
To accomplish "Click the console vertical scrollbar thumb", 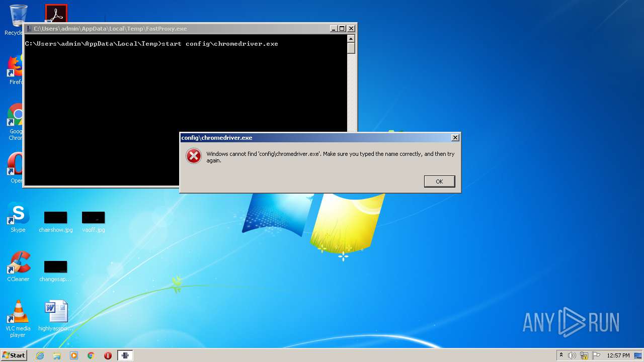I will [351, 48].
